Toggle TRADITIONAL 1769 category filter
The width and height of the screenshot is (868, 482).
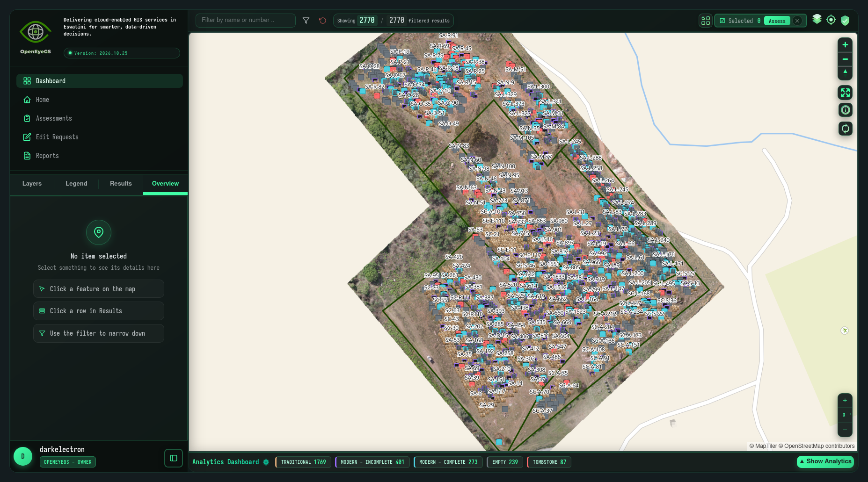click(303, 462)
